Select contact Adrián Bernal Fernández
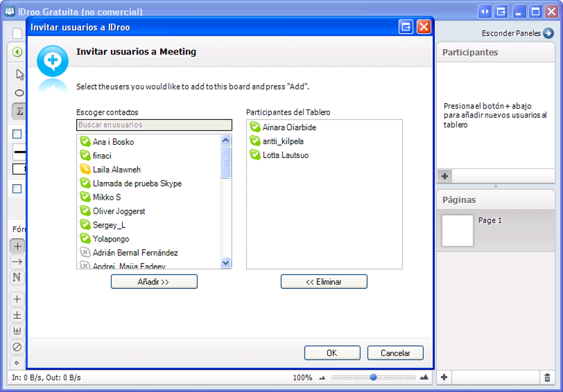 click(149, 253)
